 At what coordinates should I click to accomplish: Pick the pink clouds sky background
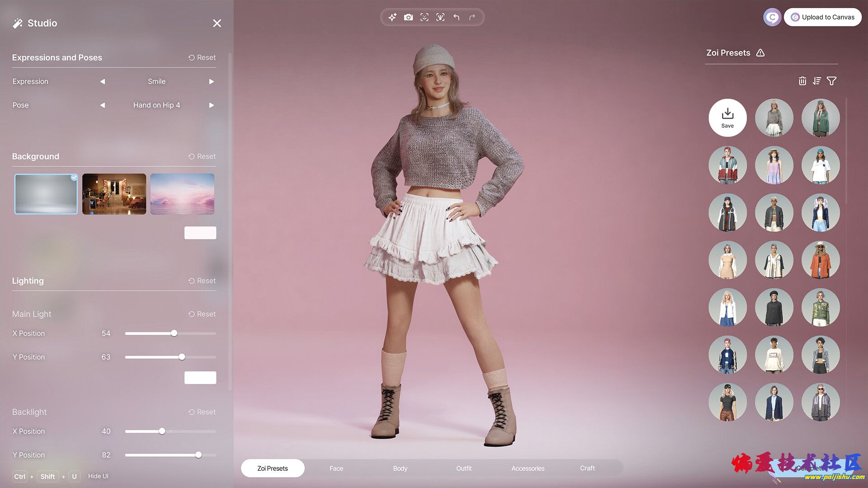click(x=182, y=194)
